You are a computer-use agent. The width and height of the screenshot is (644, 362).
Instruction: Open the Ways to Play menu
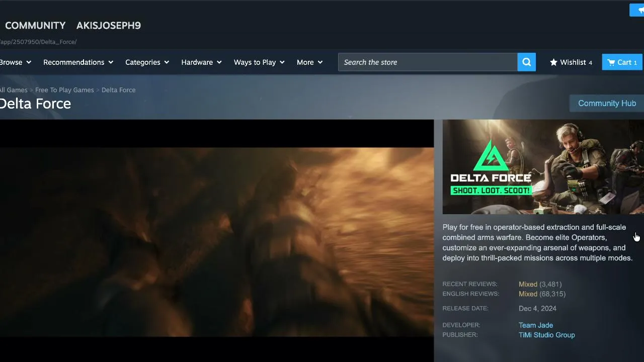click(x=259, y=62)
